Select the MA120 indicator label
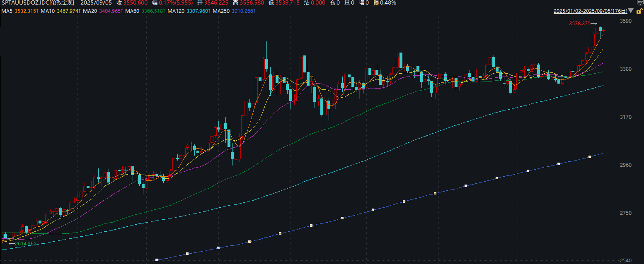Image resolution: width=644 pixels, height=264 pixels. coord(177,11)
